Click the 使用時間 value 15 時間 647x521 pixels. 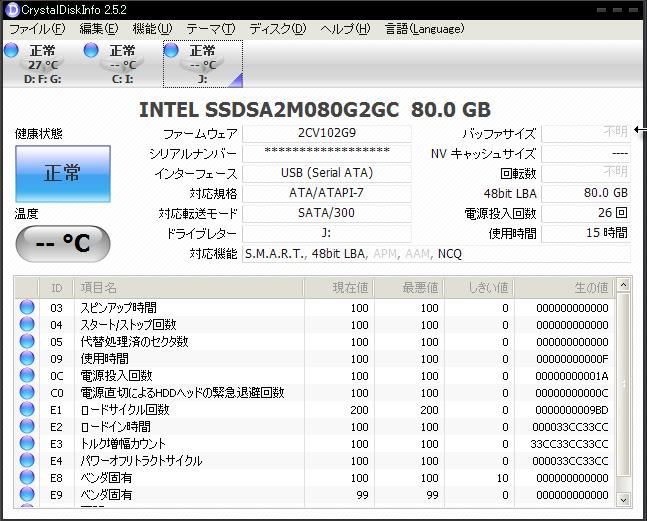586,233
